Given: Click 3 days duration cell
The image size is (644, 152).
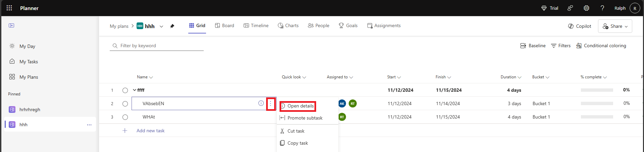Looking at the screenshot, I should pyautogui.click(x=514, y=103).
